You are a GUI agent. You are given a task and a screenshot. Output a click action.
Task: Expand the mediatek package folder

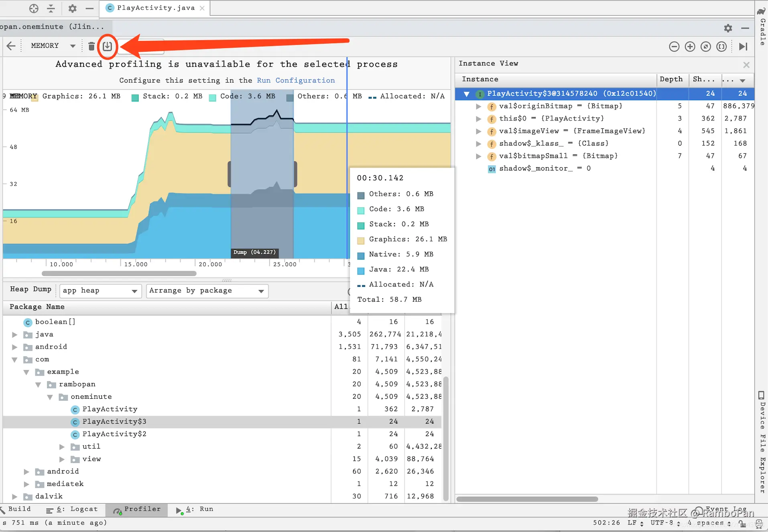pos(26,484)
